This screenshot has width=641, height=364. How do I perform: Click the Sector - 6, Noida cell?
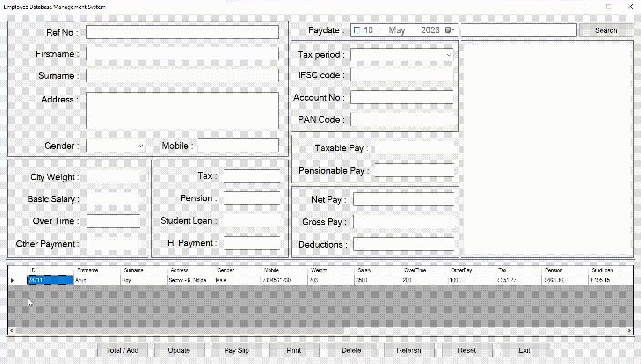pyautogui.click(x=191, y=280)
